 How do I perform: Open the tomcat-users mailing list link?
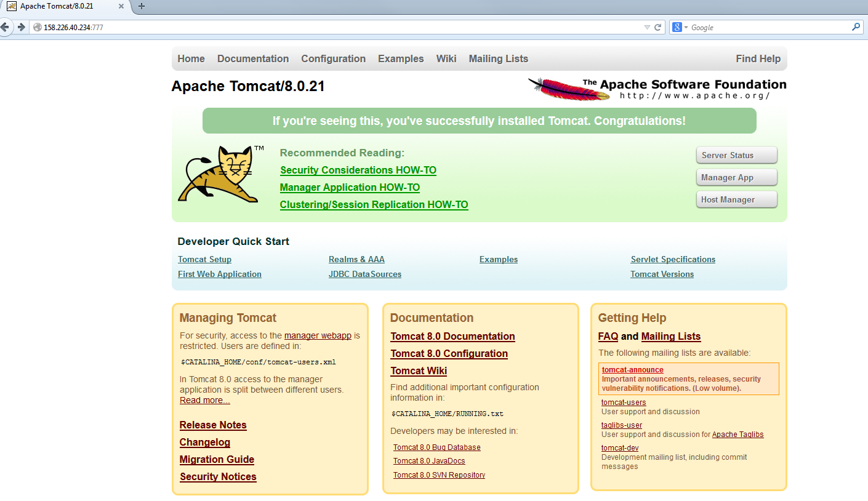pos(624,403)
